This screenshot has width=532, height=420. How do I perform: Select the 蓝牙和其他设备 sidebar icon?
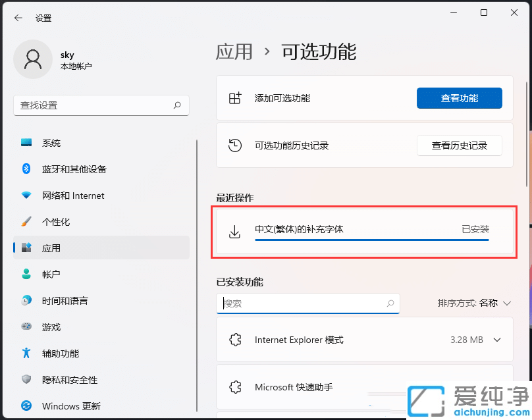click(x=26, y=169)
